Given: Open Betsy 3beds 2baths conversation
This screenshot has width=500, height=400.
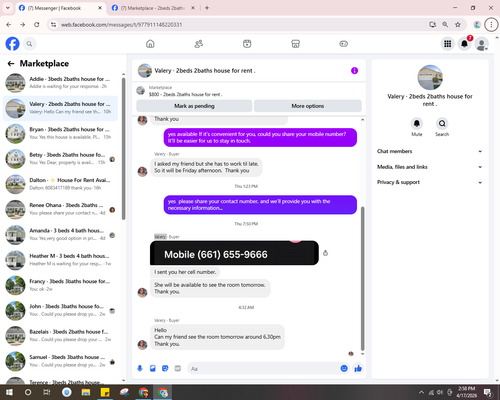Looking at the screenshot, I should [60, 159].
